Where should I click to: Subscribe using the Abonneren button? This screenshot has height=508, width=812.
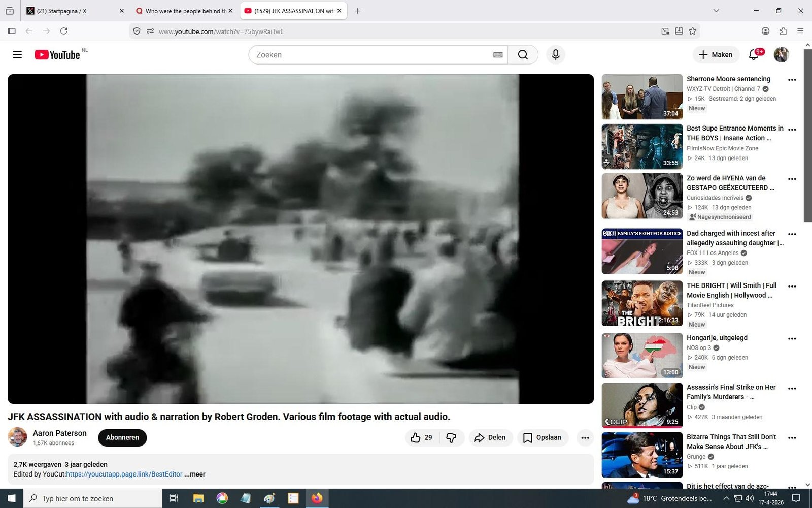[122, 437]
